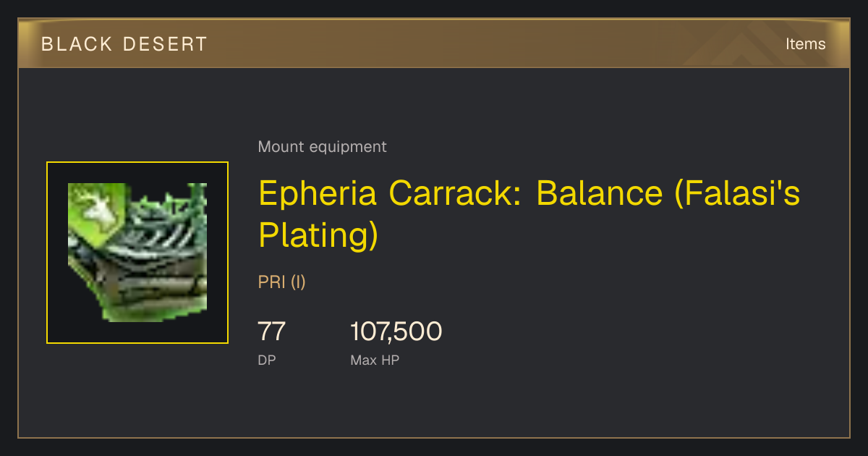
Task: Click the yellow-bordered item thumbnail frame
Action: click(137, 253)
